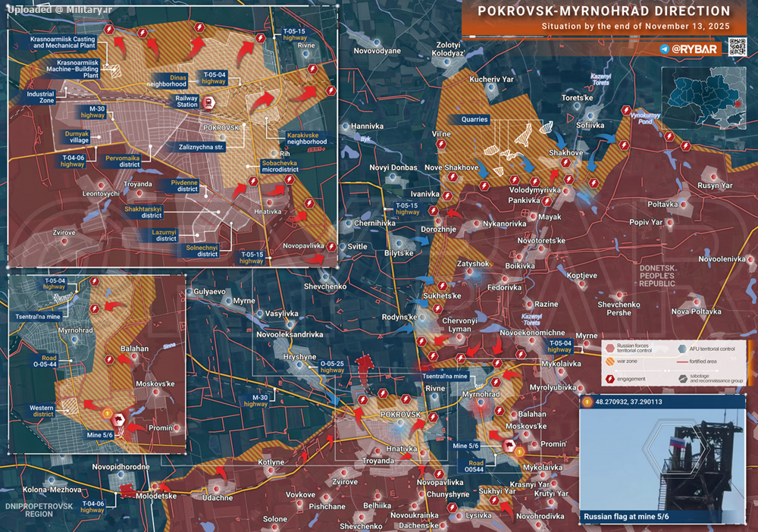Select the Railway Station icon in Pokrovsk inset
This screenshot has height=532, width=758.
tap(208, 102)
